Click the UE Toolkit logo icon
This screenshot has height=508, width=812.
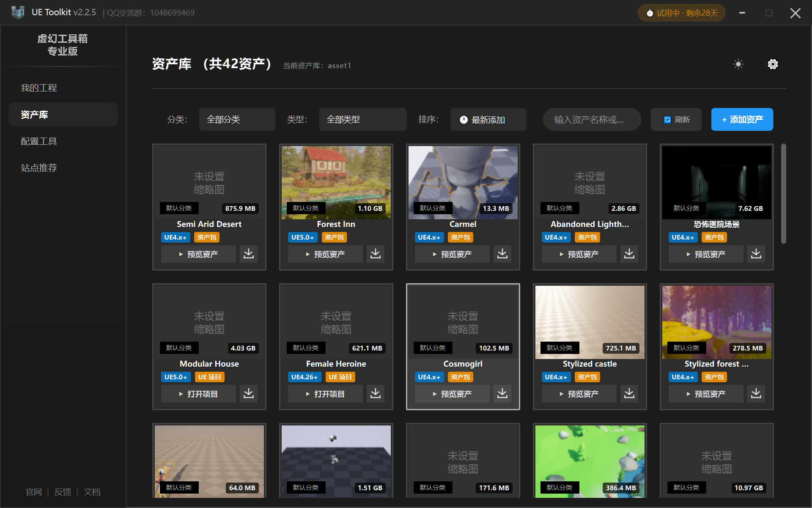17,12
